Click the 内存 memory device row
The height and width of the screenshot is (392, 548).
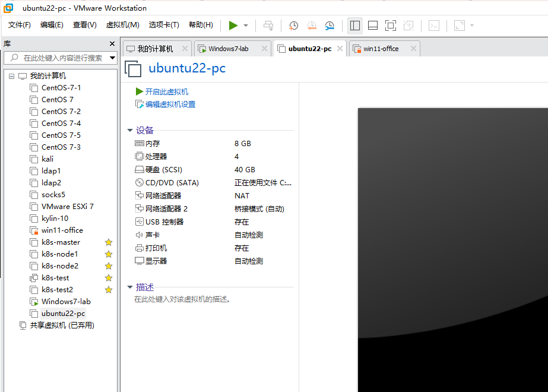coord(214,143)
